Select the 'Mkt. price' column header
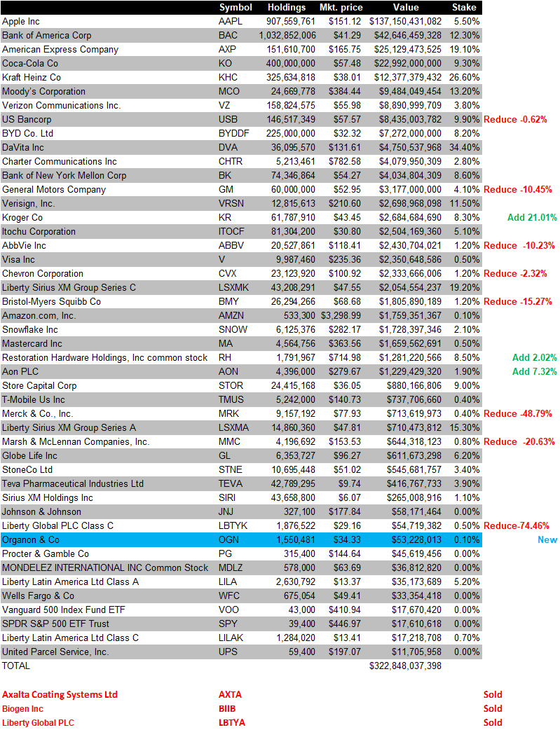Screen dimensions: 560x730 [x=341, y=8]
